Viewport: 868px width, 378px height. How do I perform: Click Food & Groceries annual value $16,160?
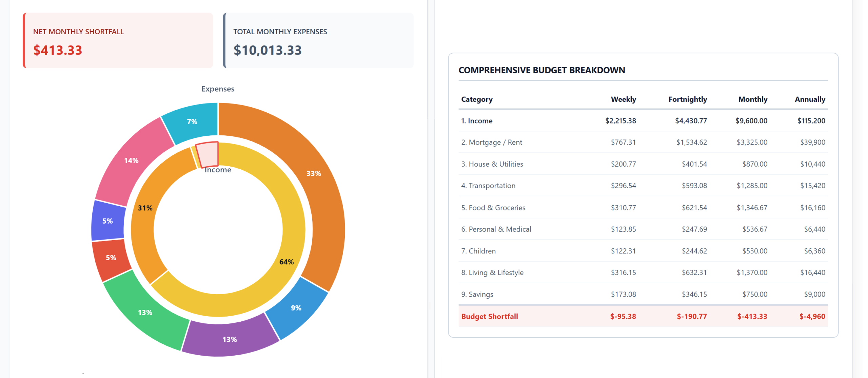(x=813, y=208)
